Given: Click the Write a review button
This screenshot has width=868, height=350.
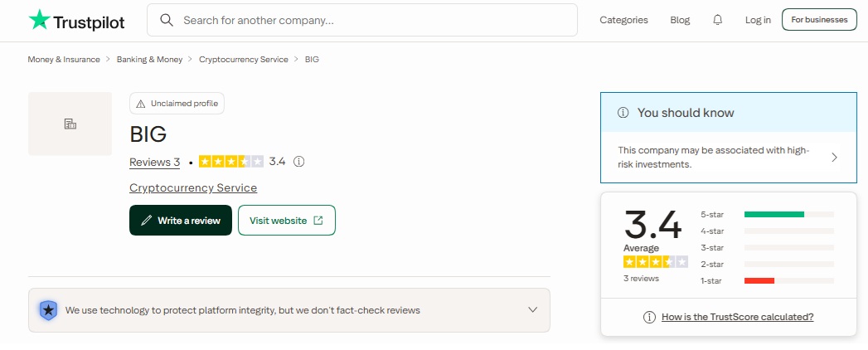Looking at the screenshot, I should click(181, 221).
